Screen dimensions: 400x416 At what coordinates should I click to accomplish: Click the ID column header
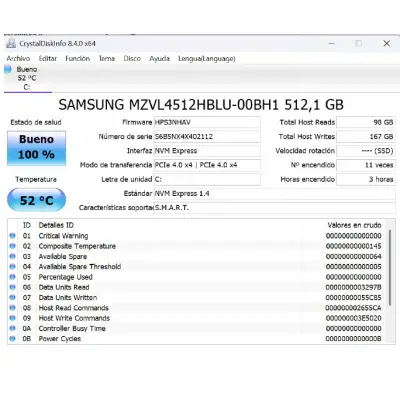click(x=27, y=225)
